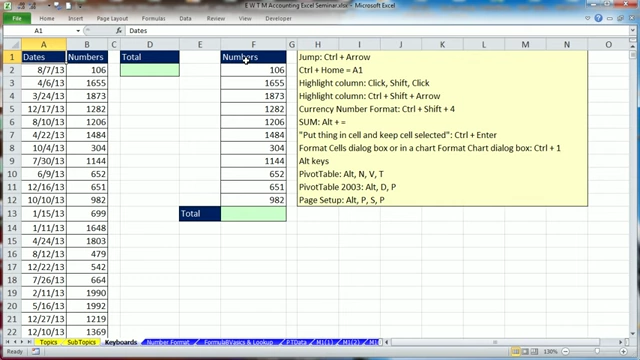Screen dimensions: 640x360
Task: Open Microsoft Excel Help question mark
Action: click(598, 18)
